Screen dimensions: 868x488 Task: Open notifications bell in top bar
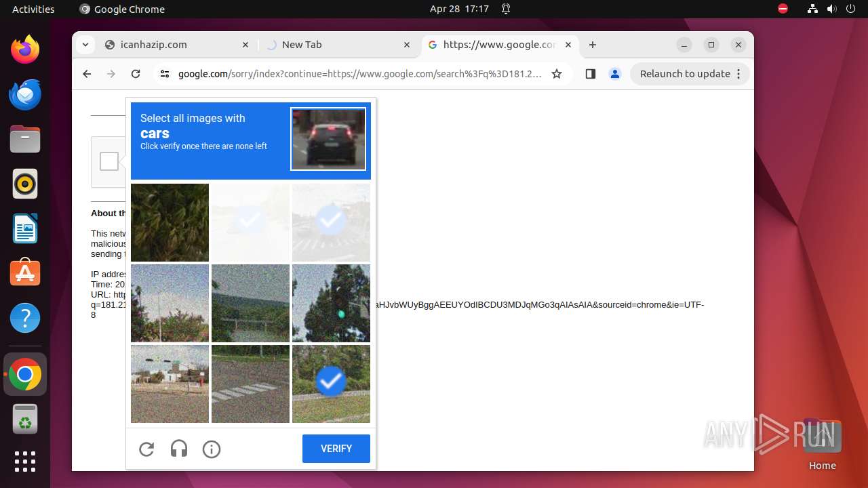click(x=506, y=9)
